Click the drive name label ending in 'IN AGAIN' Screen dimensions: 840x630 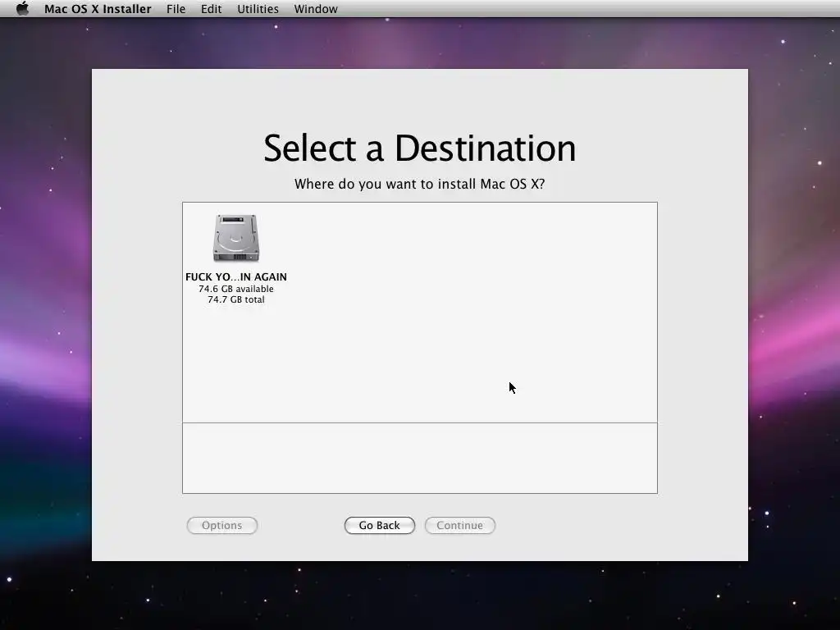pos(236,277)
